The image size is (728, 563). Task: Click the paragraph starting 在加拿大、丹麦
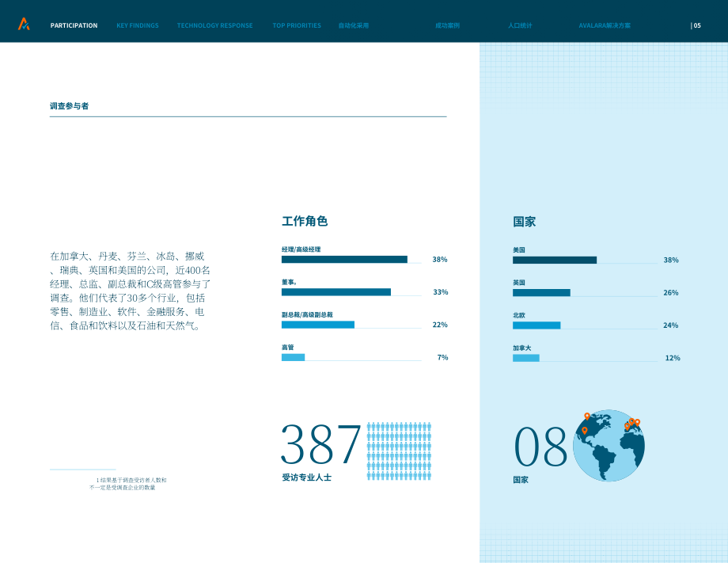131,291
